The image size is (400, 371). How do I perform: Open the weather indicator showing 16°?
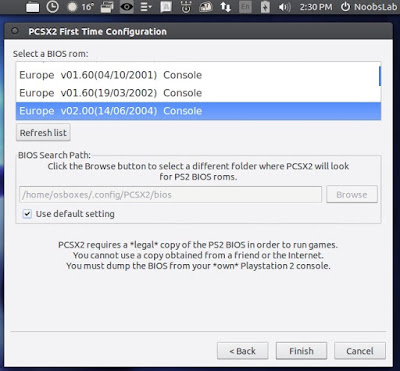tap(80, 7)
